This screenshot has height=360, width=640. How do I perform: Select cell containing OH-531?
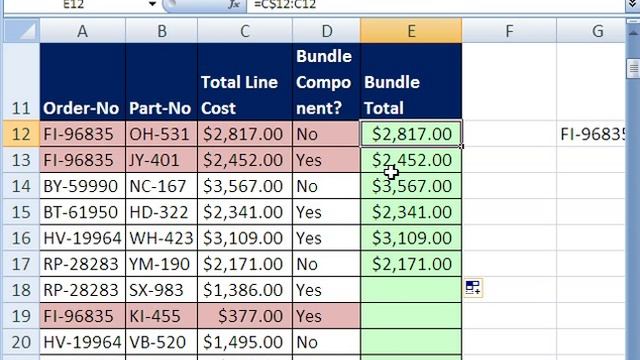click(x=162, y=134)
